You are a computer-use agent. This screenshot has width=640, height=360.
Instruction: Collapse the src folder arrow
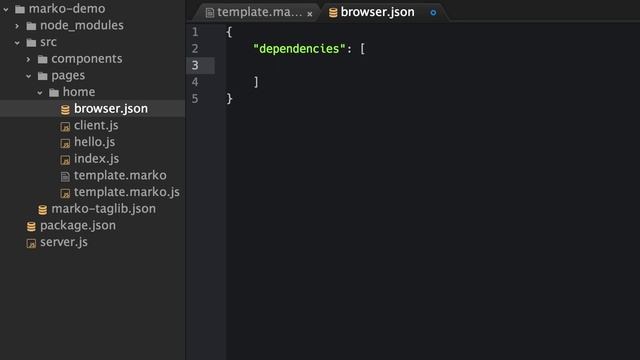point(17,42)
